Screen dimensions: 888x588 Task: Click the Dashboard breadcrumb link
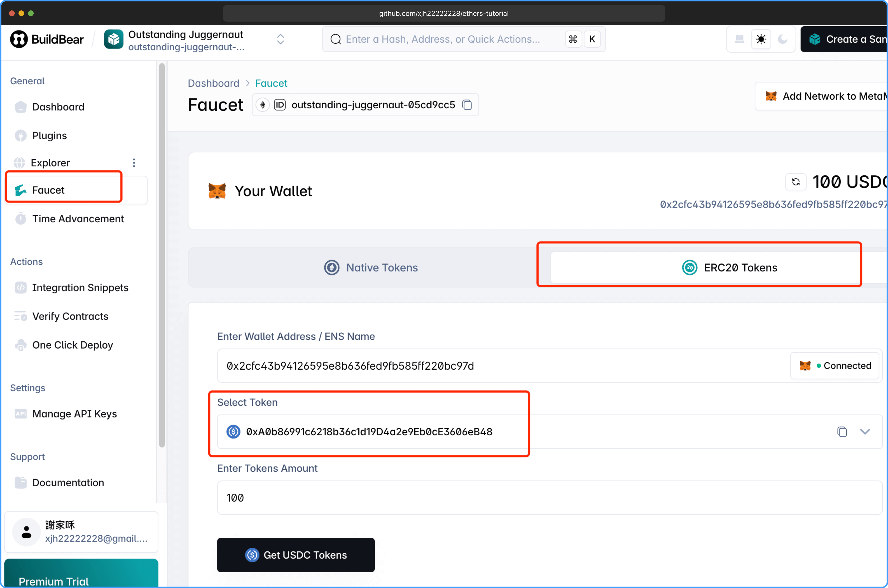pyautogui.click(x=213, y=83)
